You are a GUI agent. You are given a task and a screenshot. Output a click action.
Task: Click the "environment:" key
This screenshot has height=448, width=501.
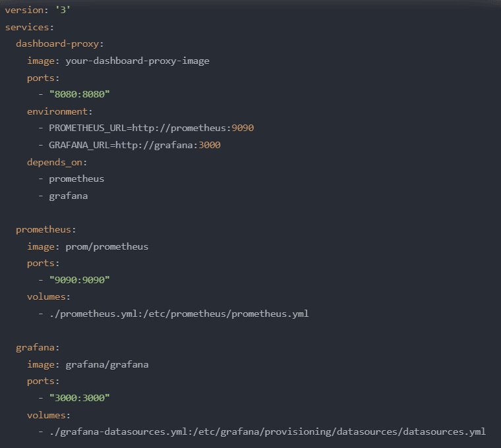(60, 111)
